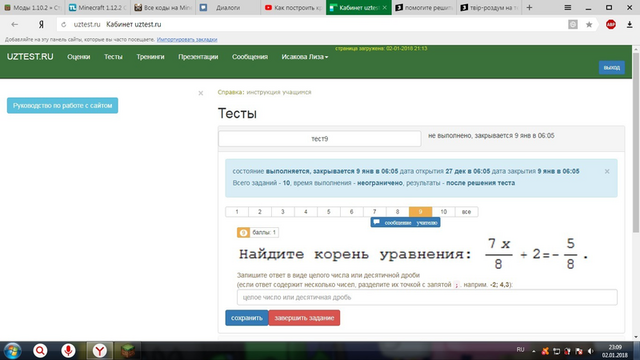The image size is (640, 360).
Task: Show hidden tray icons arrow
Action: coord(533,351)
